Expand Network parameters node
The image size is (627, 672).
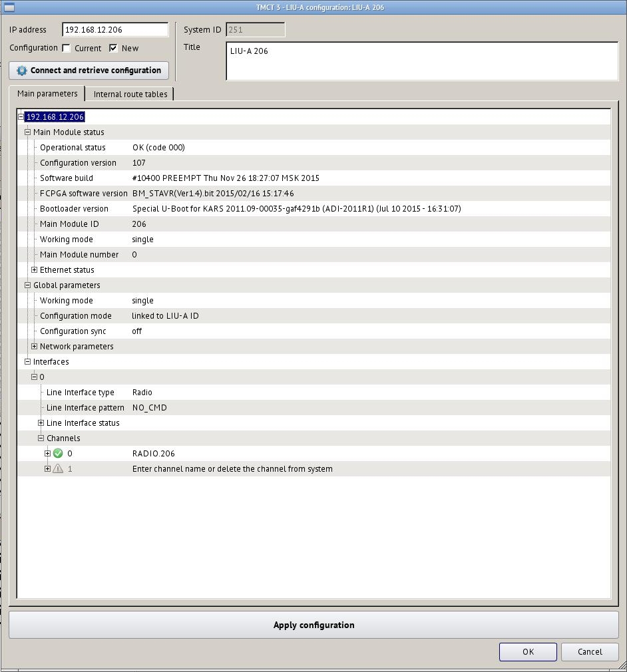35,346
